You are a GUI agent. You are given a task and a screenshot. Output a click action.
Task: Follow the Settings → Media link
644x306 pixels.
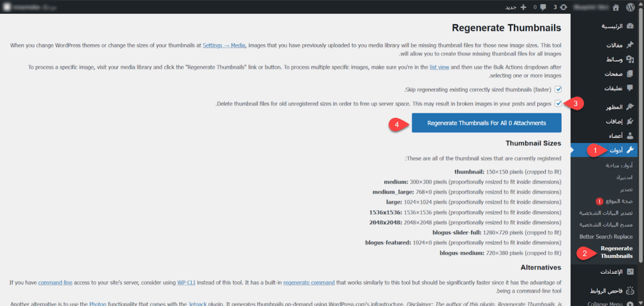pyautogui.click(x=225, y=45)
